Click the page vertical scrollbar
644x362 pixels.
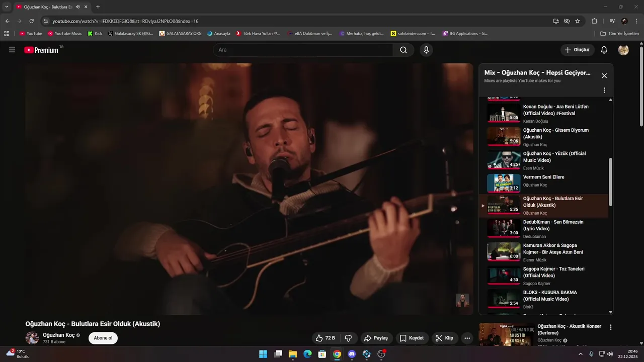point(641,86)
